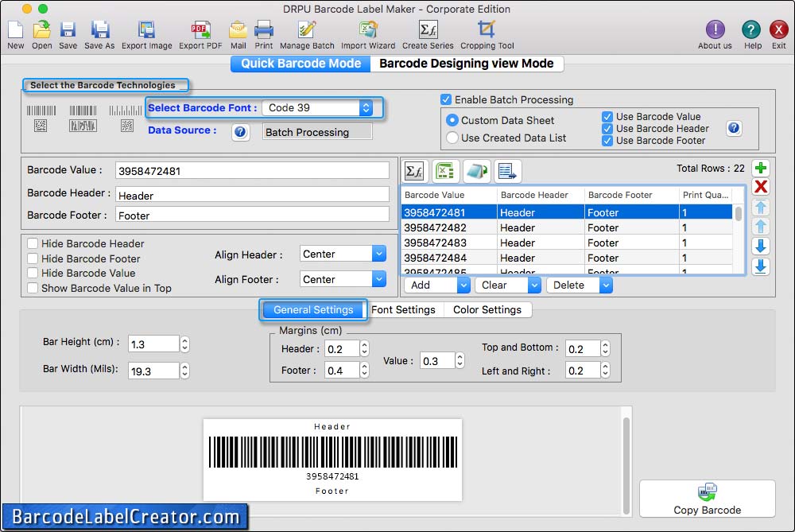
Task: Click the Help toolbar icon
Action: pyautogui.click(x=751, y=29)
